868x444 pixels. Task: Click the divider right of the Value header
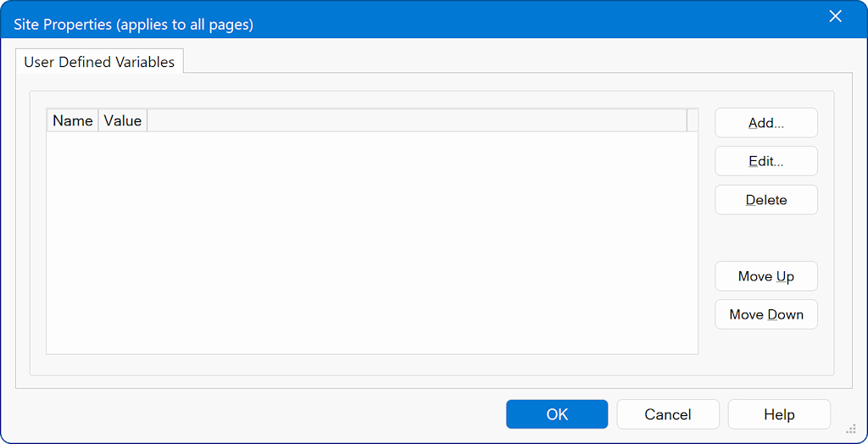coord(147,121)
